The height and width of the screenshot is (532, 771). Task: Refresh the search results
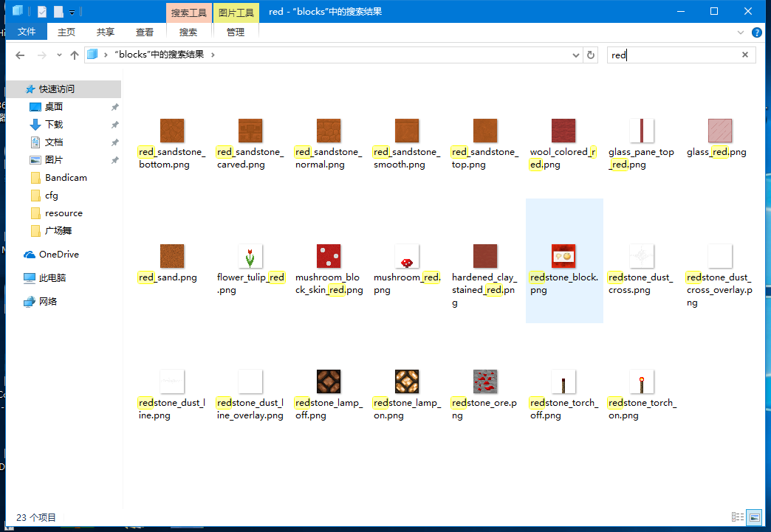coord(591,55)
